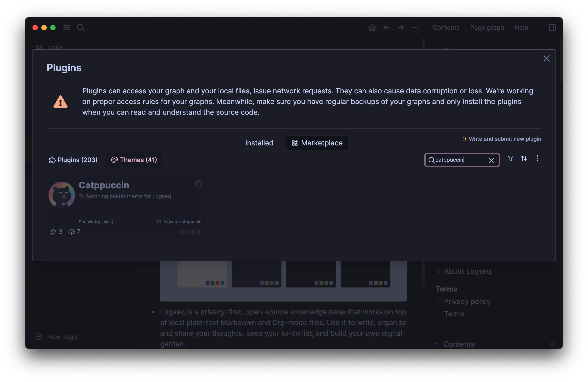Click the catppuccin search input field
Screen dimensions: 588x382
[459, 160]
